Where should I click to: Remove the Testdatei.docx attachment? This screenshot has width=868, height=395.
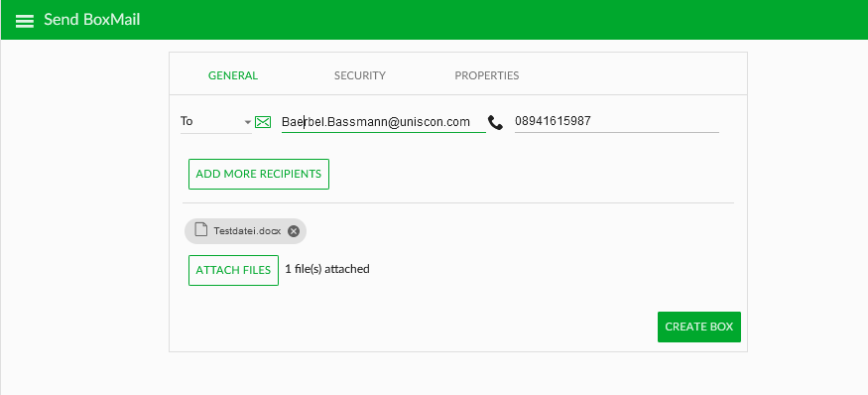point(294,231)
